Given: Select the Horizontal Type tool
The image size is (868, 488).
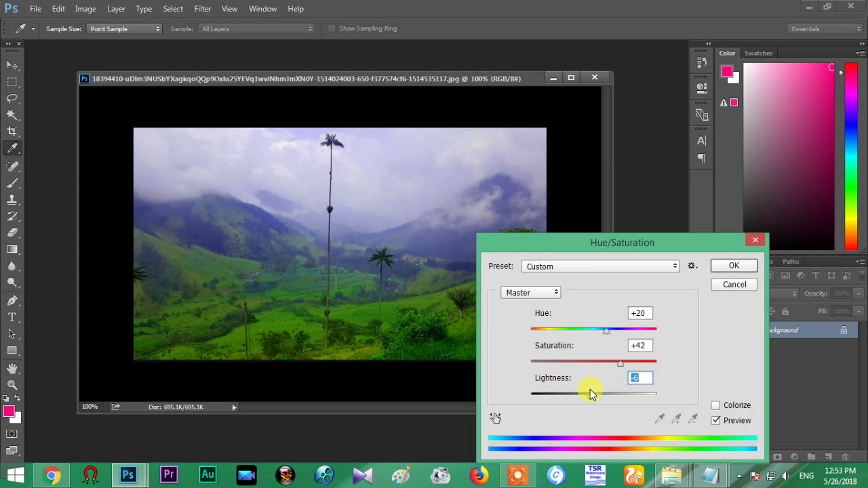Looking at the screenshot, I should click(x=12, y=317).
